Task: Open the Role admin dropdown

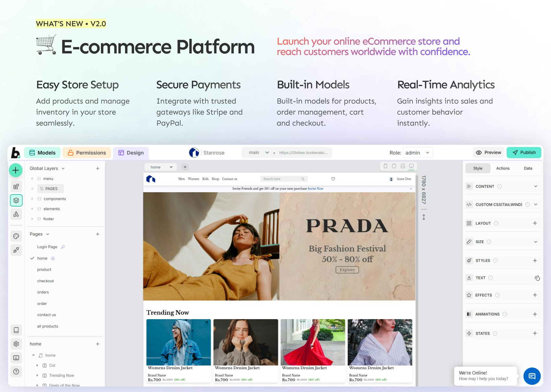Action: [418, 153]
